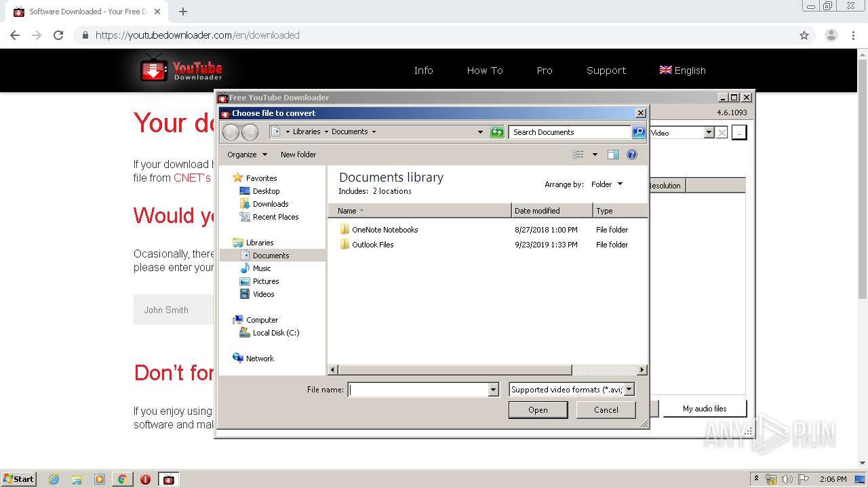This screenshot has height=488, width=868.
Task: Click the New folder button
Action: click(x=298, y=155)
